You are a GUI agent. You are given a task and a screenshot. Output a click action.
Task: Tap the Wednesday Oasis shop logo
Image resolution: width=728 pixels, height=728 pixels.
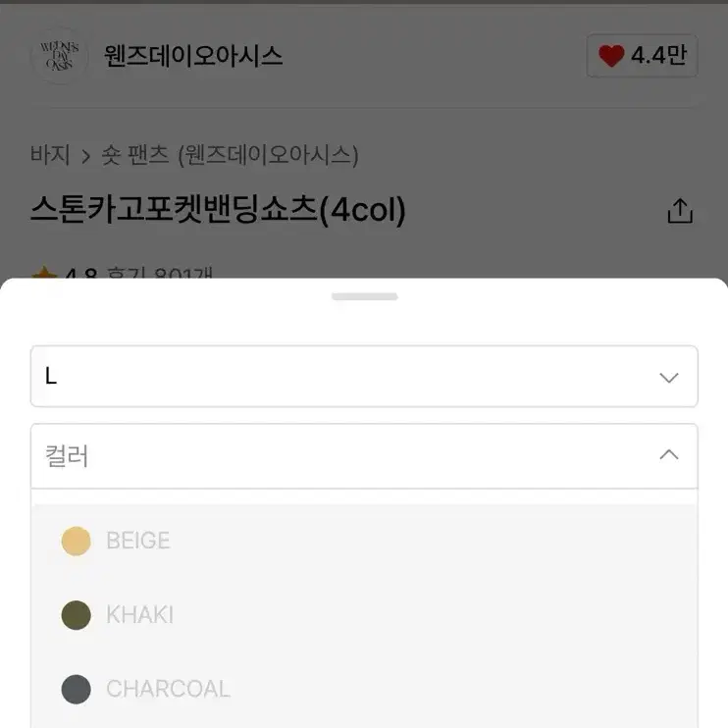click(x=60, y=56)
